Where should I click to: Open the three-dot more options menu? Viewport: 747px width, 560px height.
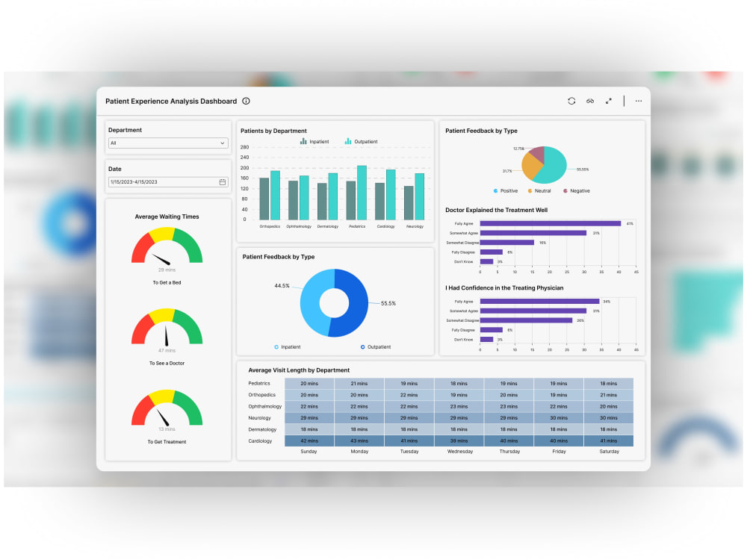[x=639, y=101]
